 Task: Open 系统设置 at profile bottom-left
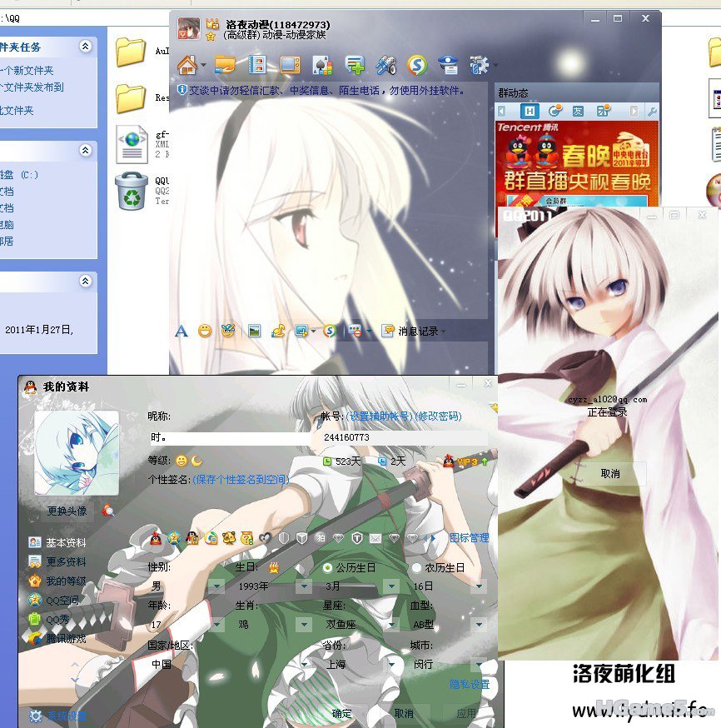[58, 716]
